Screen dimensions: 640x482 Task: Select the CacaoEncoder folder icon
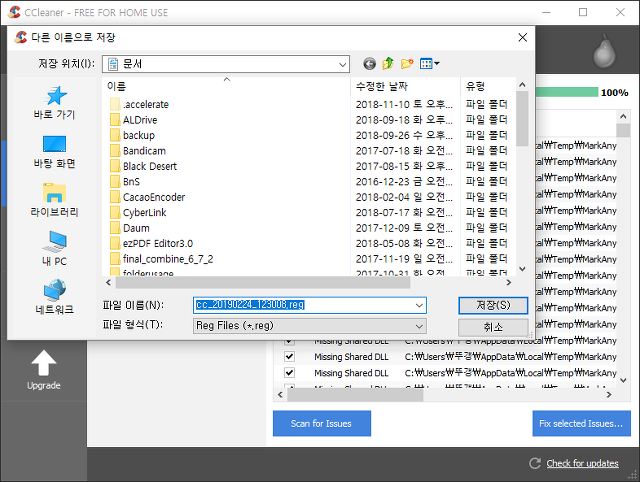pos(115,197)
